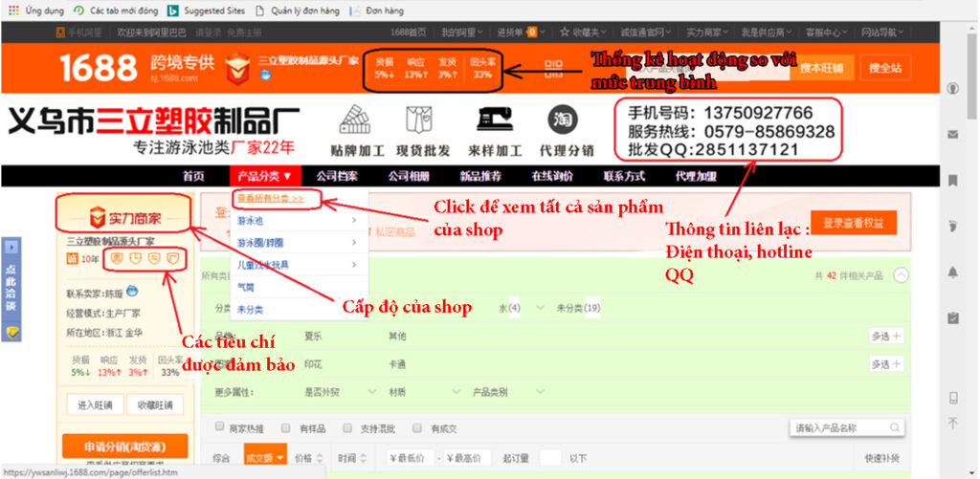Image resolution: width=980 pixels, height=479 pixels.
Task: Click the 实力商家 badge in the sidebar
Action: tap(124, 218)
